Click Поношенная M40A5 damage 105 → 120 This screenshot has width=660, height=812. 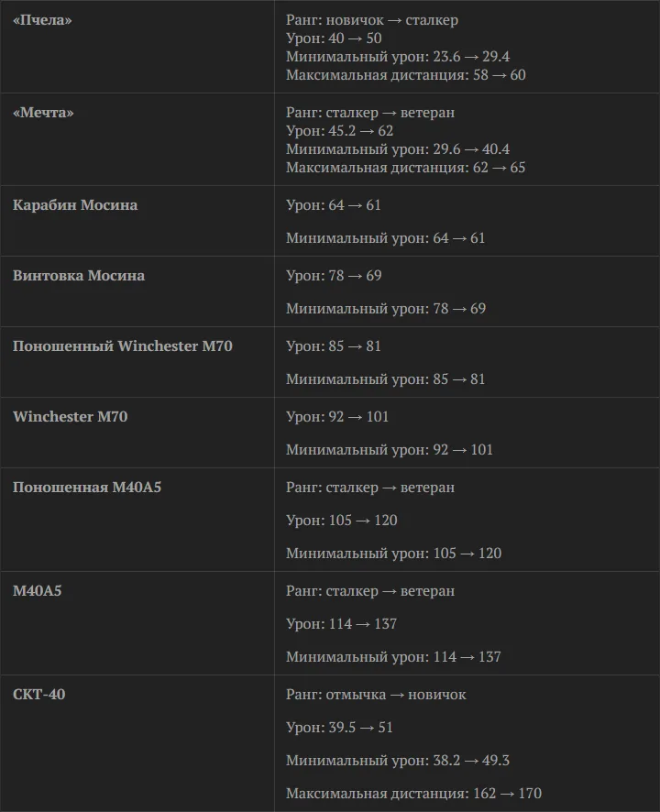coord(342,520)
